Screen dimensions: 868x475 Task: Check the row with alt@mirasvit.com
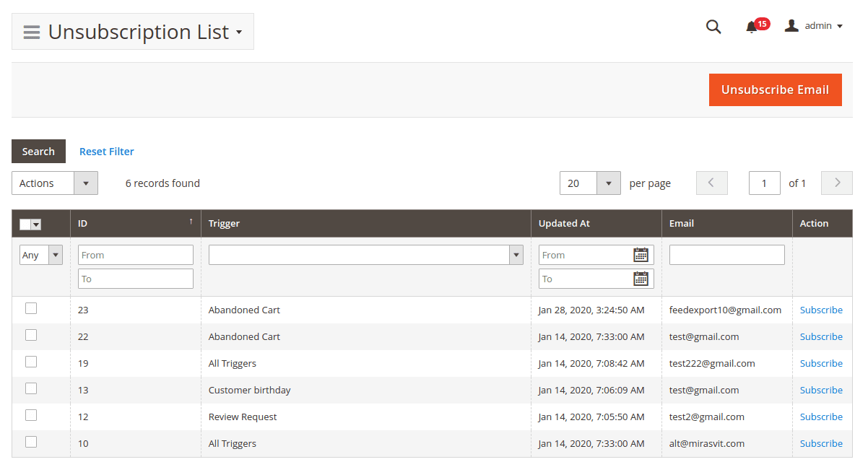click(31, 442)
